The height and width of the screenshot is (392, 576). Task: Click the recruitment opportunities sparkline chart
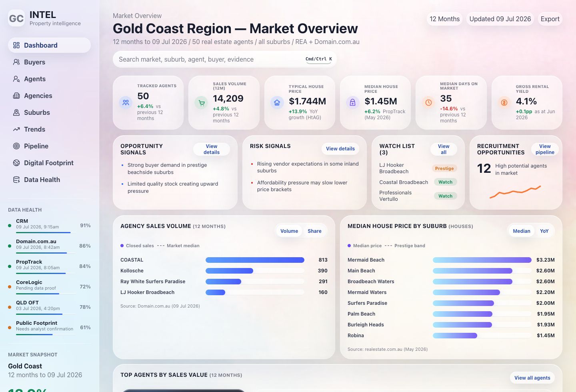(515, 192)
